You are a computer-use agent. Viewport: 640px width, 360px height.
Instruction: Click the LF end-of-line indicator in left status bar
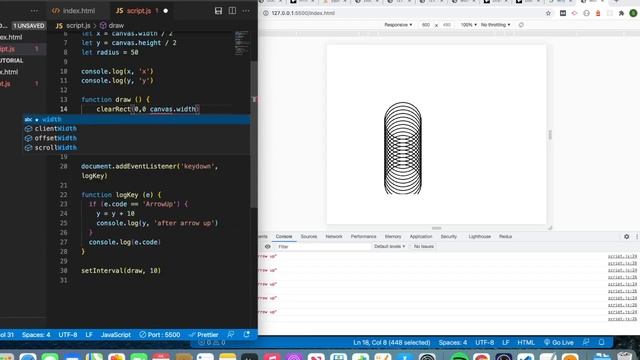point(89,335)
